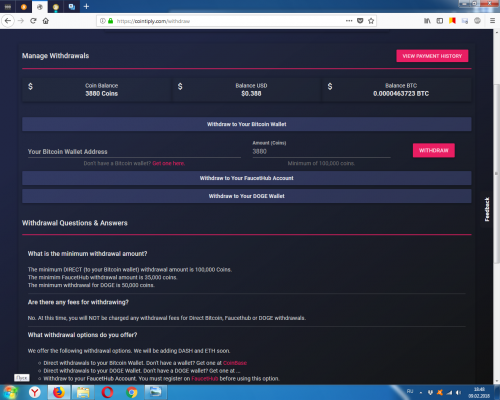
Task: Open a new tab with the plus button
Action: [86, 6]
